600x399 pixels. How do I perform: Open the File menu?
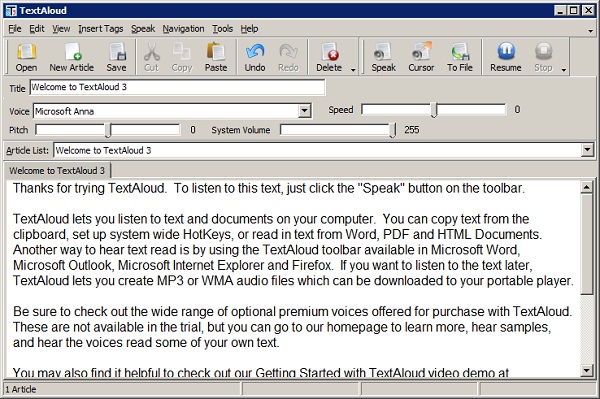point(15,29)
